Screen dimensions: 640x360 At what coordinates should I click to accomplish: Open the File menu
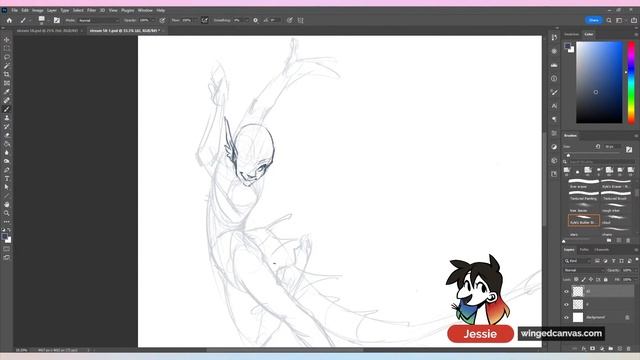(x=15, y=10)
